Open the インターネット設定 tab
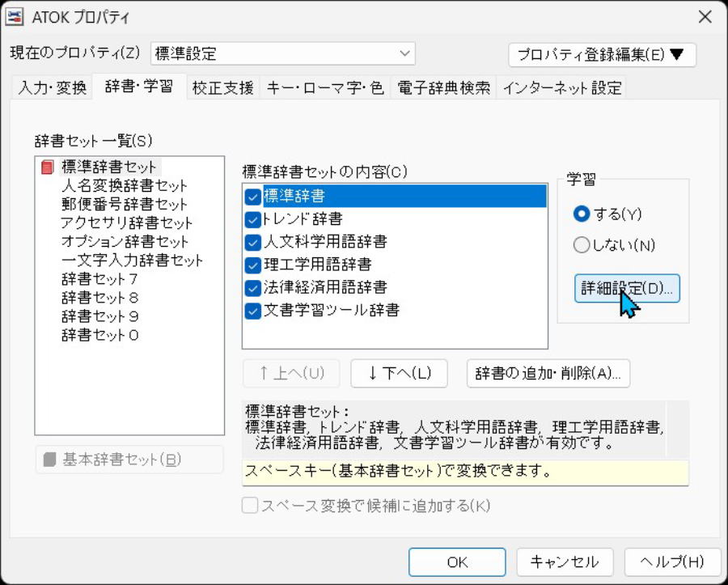Image resolution: width=728 pixels, height=585 pixels. point(562,87)
